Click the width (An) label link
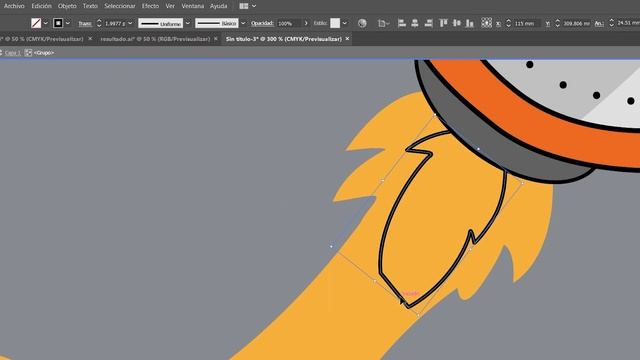 click(x=599, y=24)
